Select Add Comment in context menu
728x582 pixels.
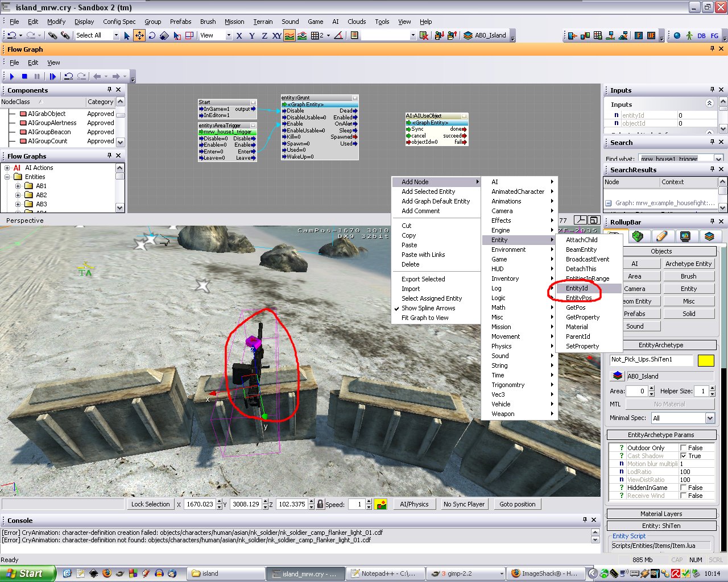(x=420, y=211)
